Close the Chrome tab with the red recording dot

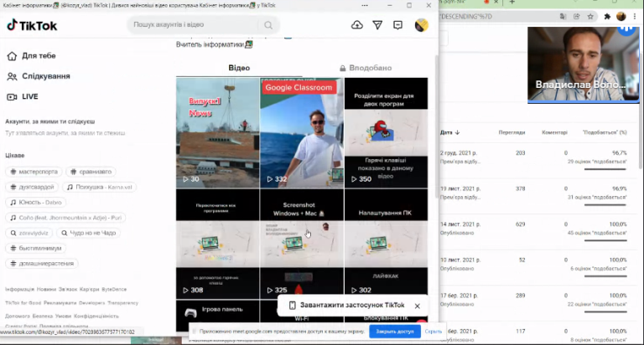pos(496,2)
